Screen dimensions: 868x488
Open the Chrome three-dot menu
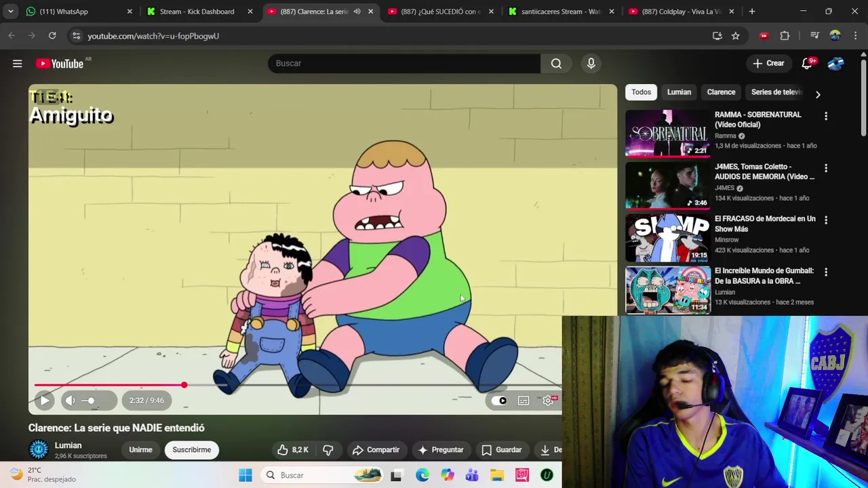[x=855, y=36]
